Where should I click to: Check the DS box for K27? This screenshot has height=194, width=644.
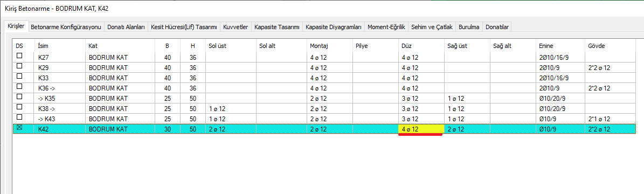tap(19, 56)
